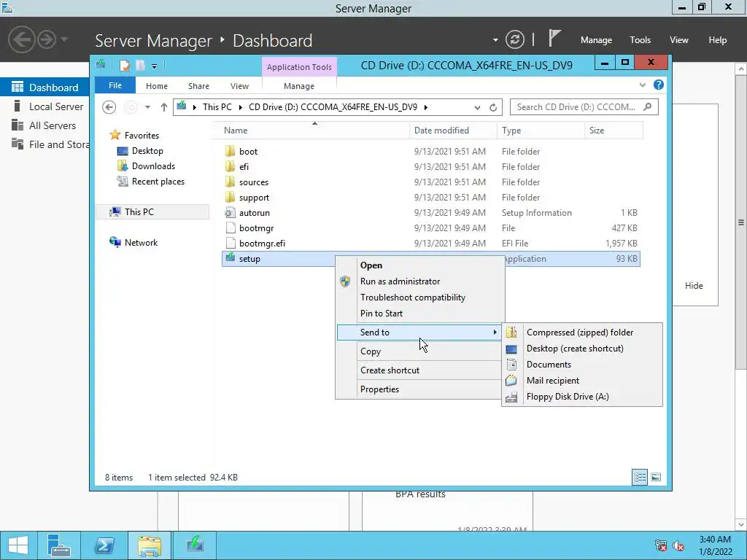Click Dashboard icon in Server Manager sidebar
The height and width of the screenshot is (560, 747).
18,87
